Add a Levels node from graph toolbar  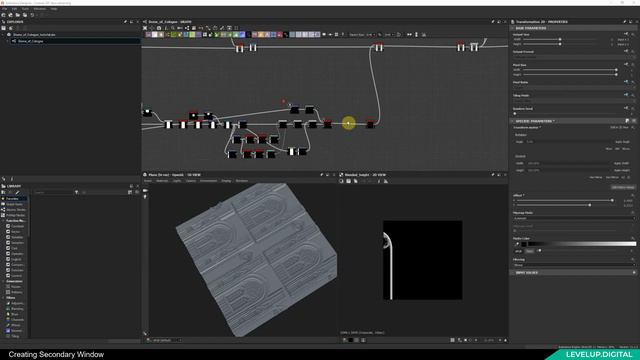236,35
